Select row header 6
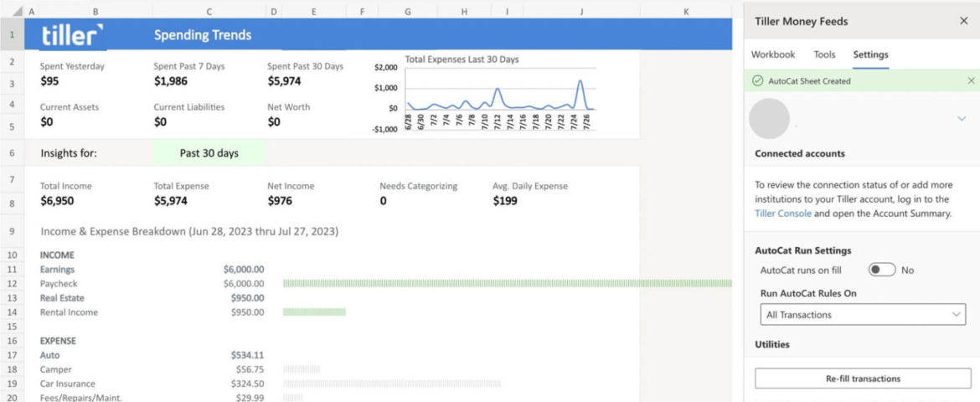Image resolution: width=980 pixels, height=402 pixels. click(x=12, y=152)
